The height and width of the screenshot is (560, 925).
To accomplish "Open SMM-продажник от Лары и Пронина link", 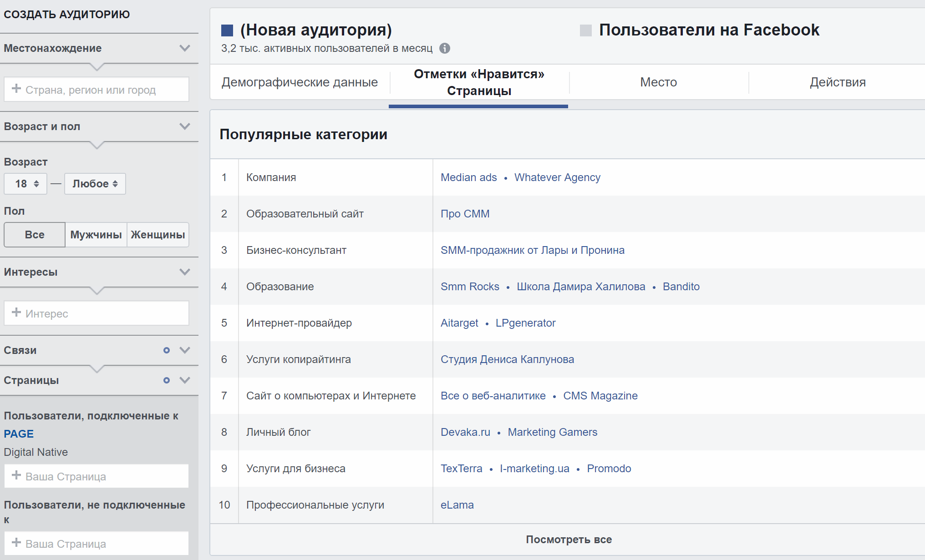I will coord(532,250).
